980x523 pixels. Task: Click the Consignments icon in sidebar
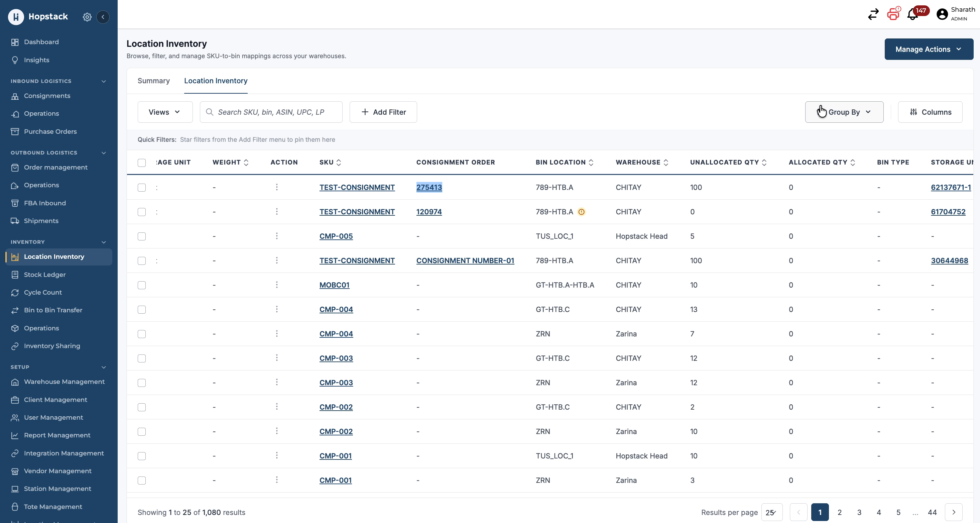[x=15, y=96]
